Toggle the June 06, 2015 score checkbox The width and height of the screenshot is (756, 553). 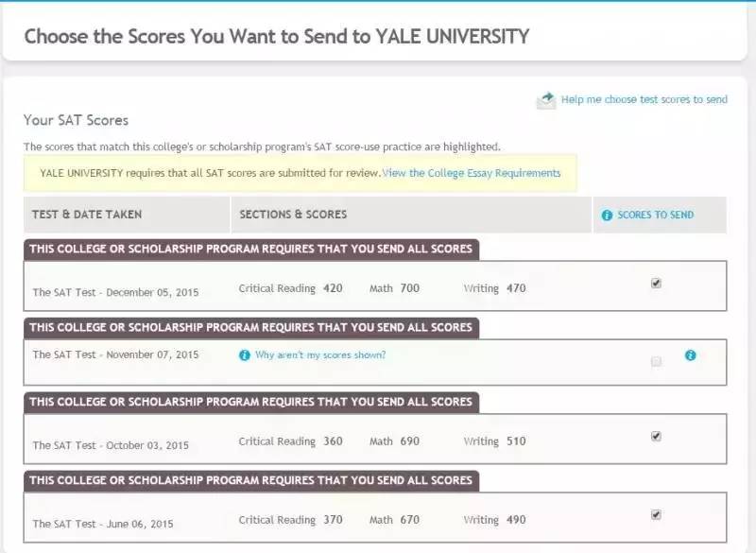pyautogui.click(x=656, y=515)
